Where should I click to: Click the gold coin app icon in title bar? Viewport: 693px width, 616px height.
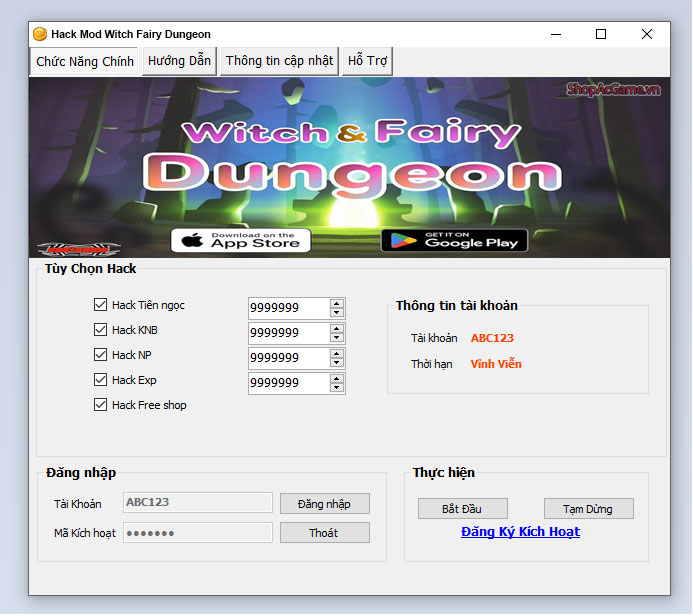40,34
